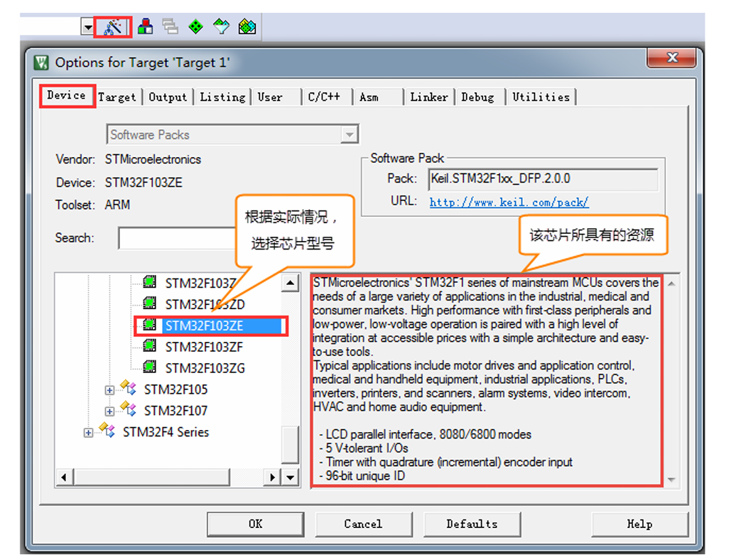
Task: Click the Help button
Action: pos(639,524)
